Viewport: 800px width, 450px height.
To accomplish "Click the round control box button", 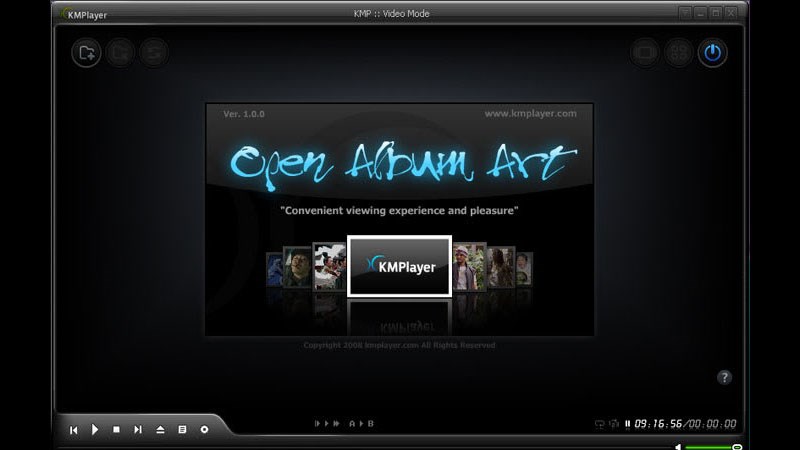I will [x=204, y=430].
